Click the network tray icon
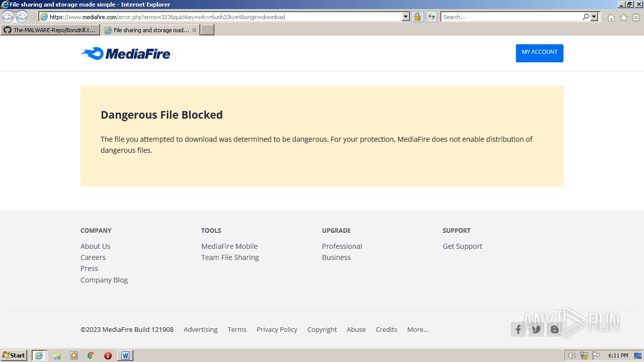This screenshot has height=362, width=644. pos(584,355)
